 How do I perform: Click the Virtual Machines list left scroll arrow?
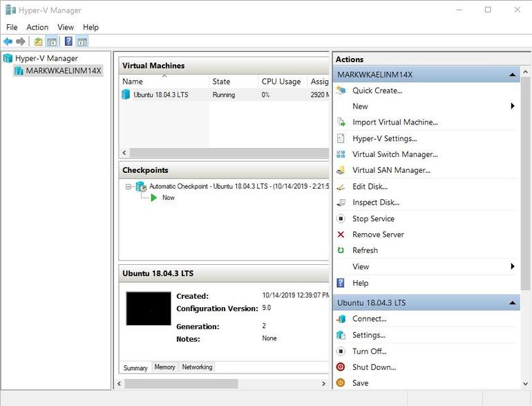[x=124, y=153]
